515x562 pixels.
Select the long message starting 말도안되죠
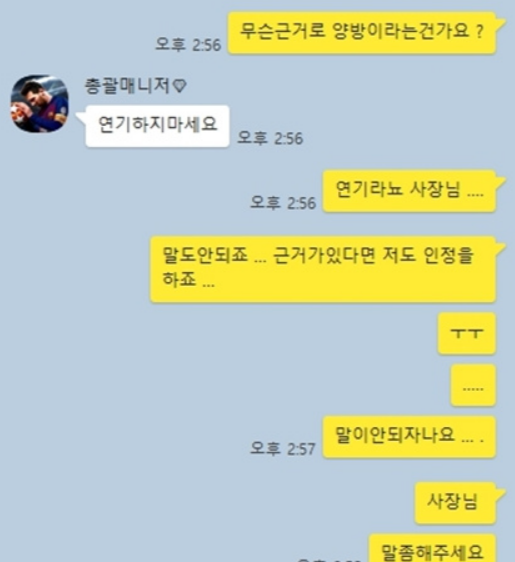323,269
